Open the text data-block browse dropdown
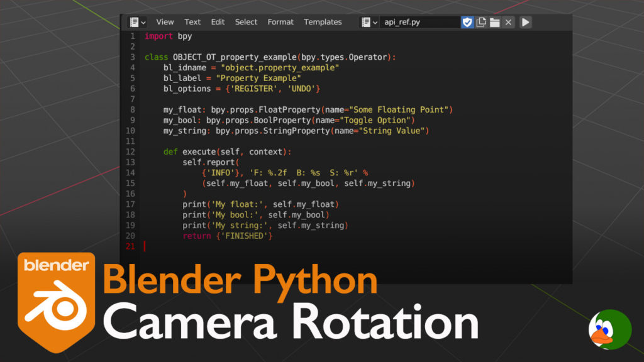The image size is (644, 362). point(369,22)
